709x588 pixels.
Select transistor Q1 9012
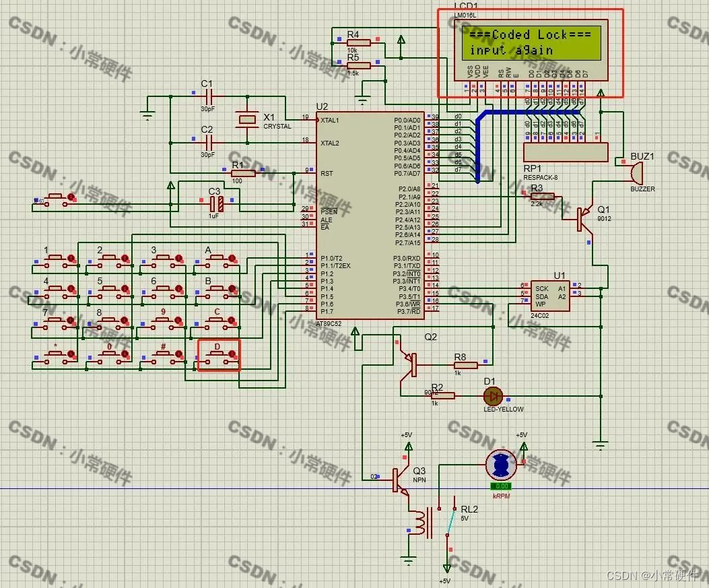(584, 219)
